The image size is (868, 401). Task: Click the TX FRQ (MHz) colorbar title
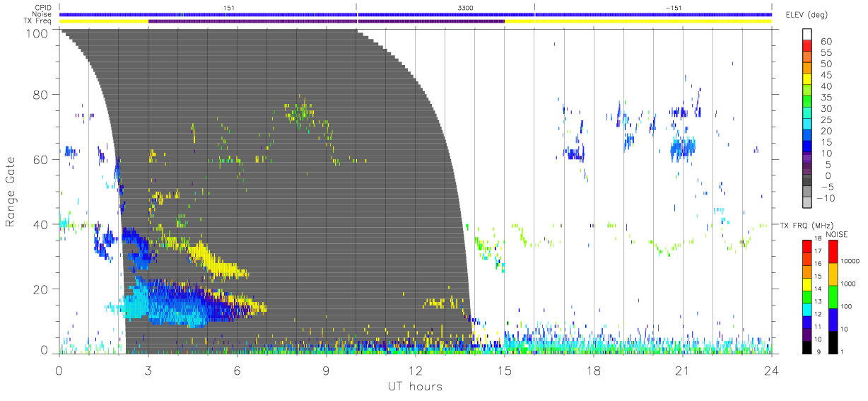[x=807, y=226]
